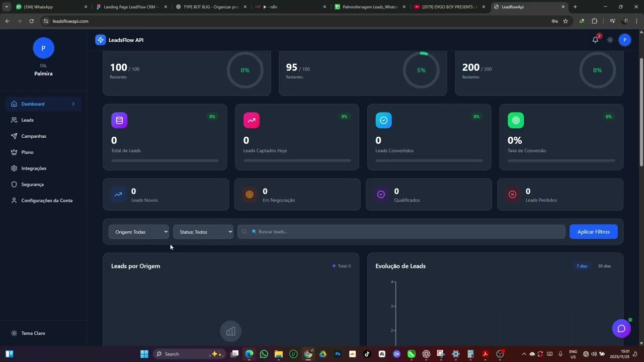Click the Total de Leads database icon

pyautogui.click(x=119, y=120)
